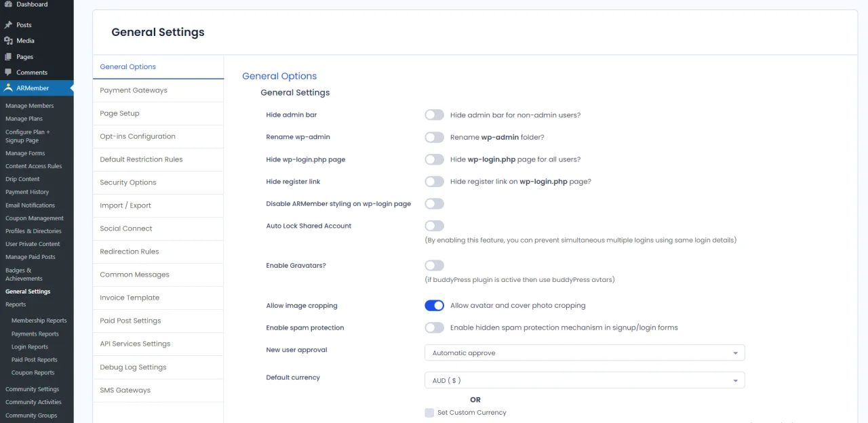
Task: Open Profiles & Directories link
Action: click(x=34, y=231)
